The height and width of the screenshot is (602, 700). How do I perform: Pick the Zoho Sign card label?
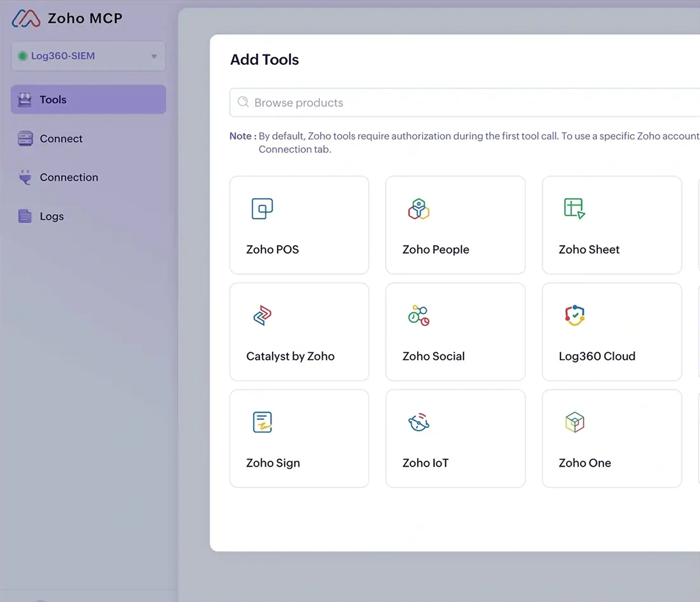(x=273, y=463)
